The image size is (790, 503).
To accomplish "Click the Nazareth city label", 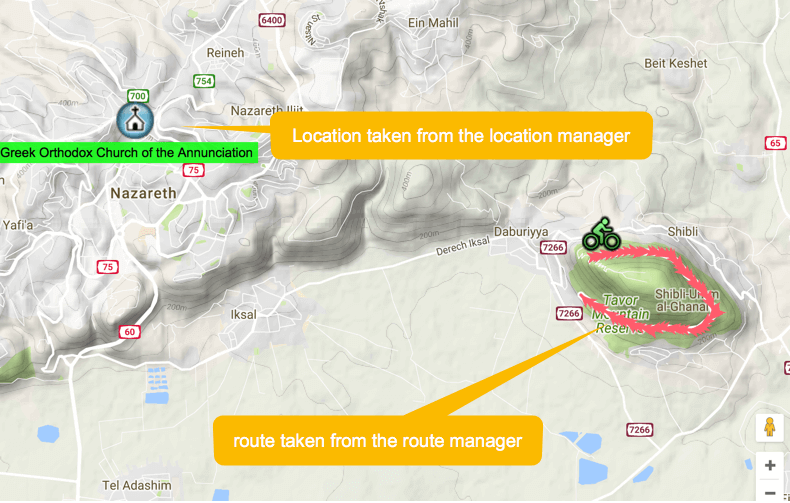I will (144, 193).
